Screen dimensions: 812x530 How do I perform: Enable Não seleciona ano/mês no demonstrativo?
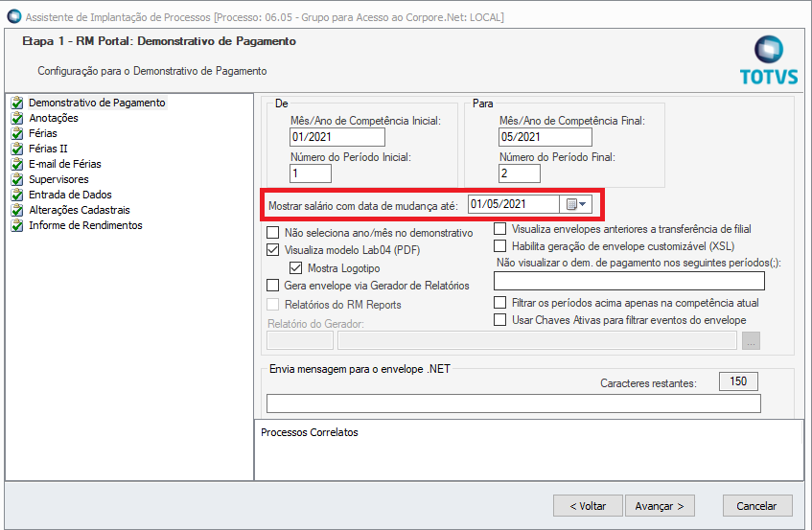(x=272, y=232)
